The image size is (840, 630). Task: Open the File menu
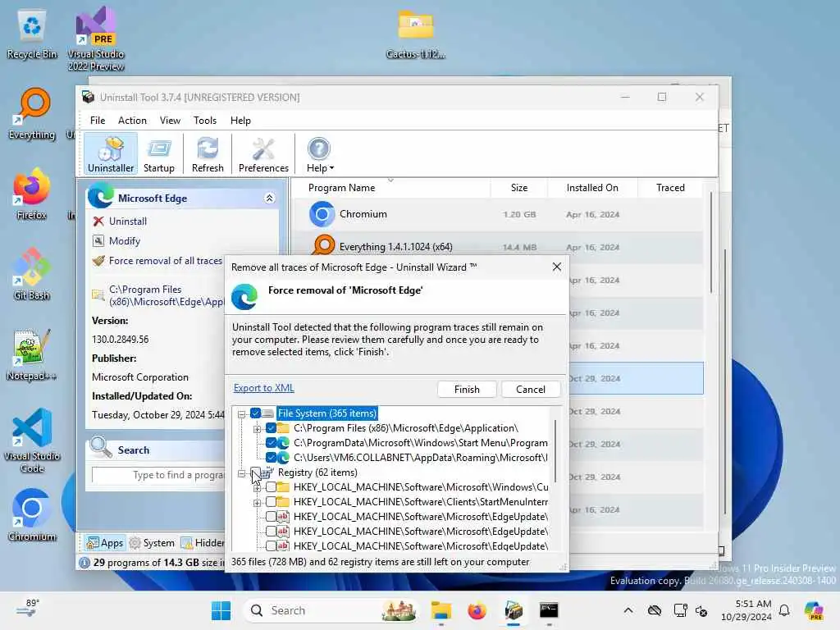pyautogui.click(x=98, y=121)
